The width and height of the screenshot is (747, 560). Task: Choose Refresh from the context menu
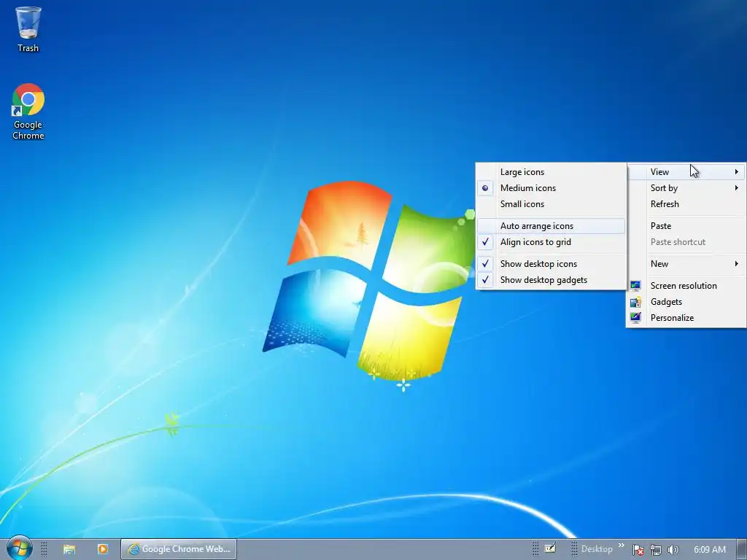pos(686,204)
